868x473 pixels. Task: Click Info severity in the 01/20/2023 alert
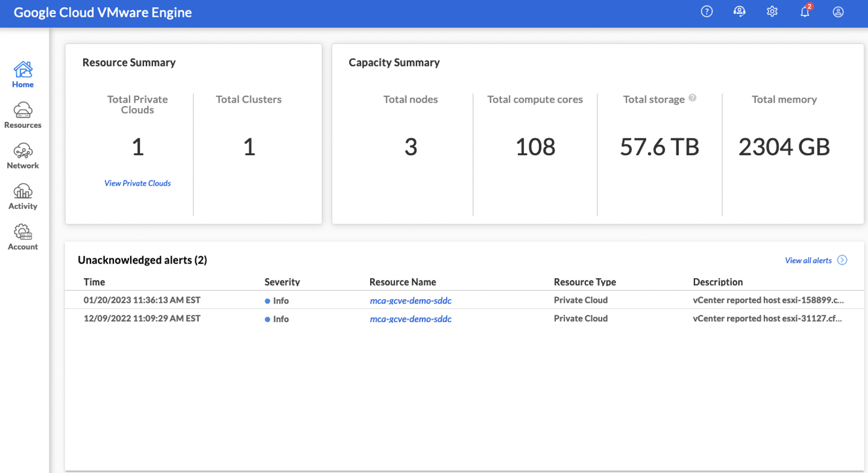coord(277,300)
